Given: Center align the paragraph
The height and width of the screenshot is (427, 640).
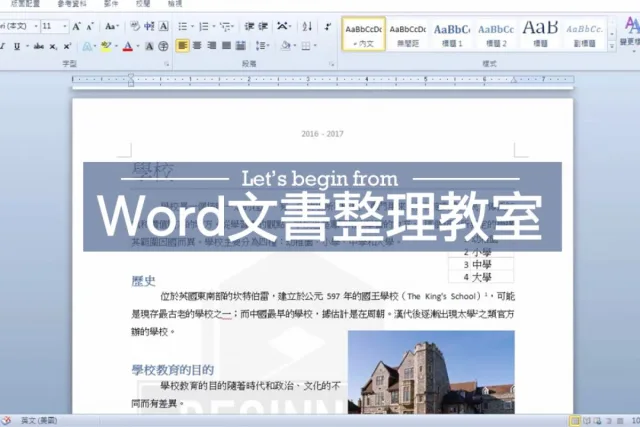Looking at the screenshot, I should pyautogui.click(x=197, y=46).
